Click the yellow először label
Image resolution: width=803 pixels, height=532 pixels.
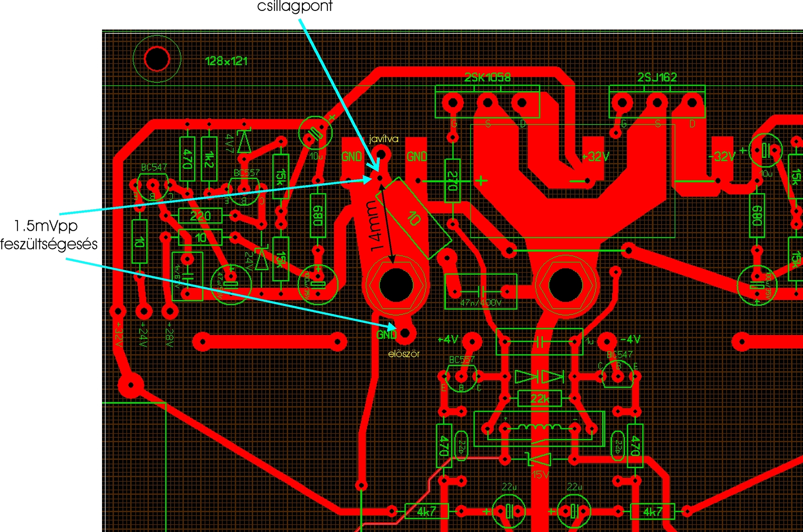point(404,354)
